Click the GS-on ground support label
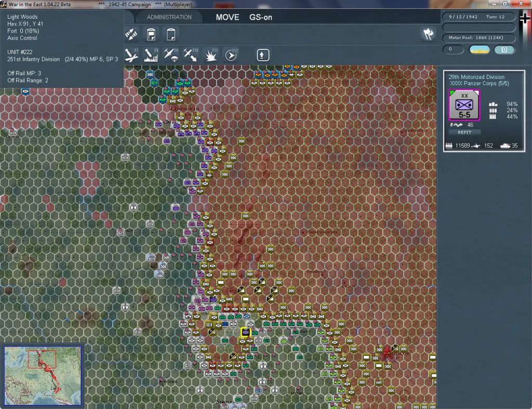 (x=261, y=17)
